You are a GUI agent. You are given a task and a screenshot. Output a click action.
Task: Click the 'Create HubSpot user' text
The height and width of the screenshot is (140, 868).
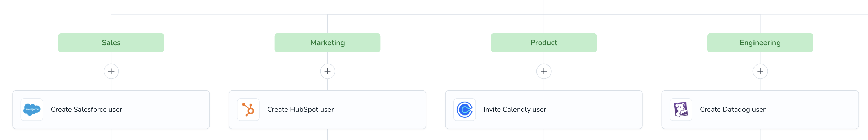[x=300, y=110]
